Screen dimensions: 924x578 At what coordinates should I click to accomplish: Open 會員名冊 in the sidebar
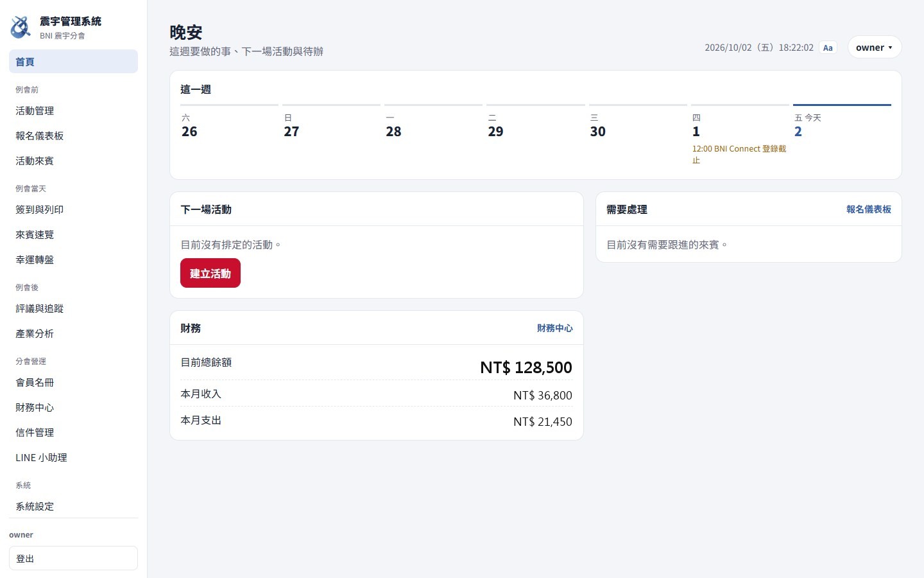click(73, 382)
